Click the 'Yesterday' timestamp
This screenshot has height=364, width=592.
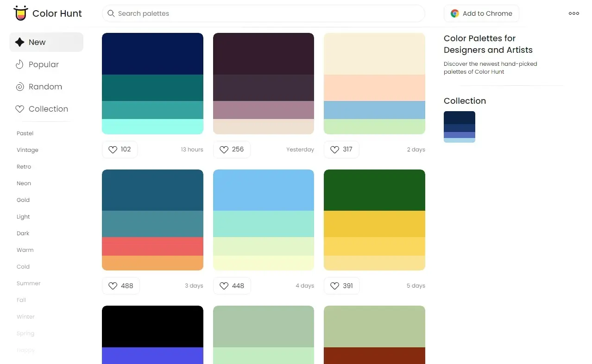300,150
